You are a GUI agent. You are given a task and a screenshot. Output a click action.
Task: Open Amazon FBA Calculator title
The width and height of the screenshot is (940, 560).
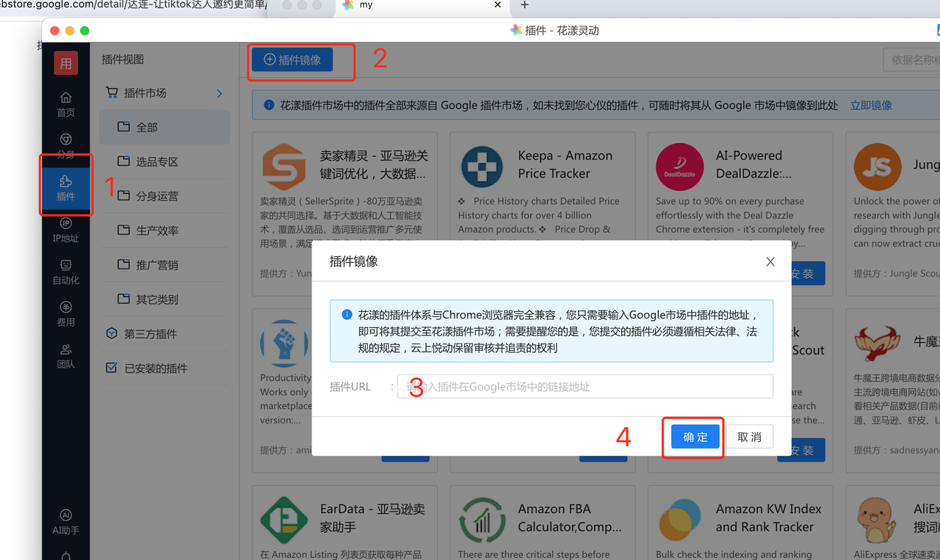569,517
